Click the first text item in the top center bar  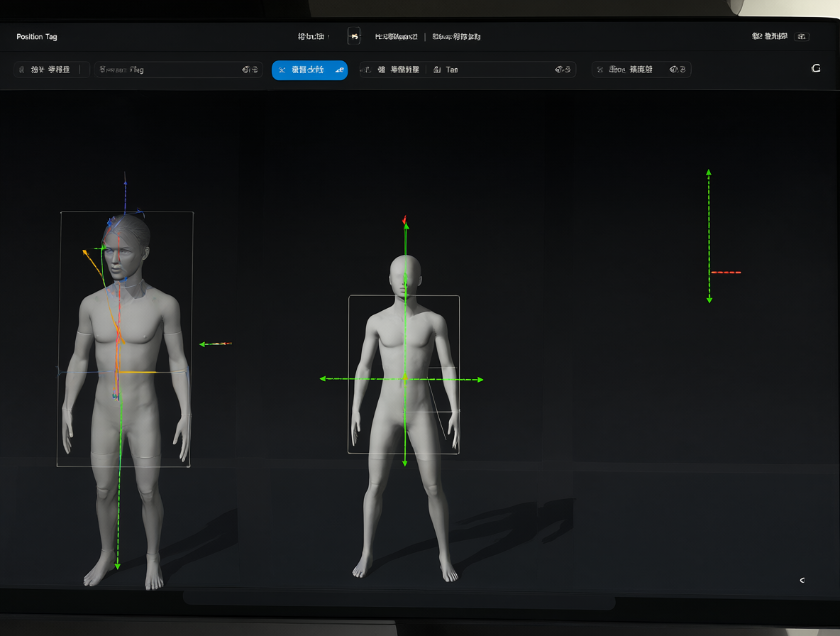coord(311,36)
